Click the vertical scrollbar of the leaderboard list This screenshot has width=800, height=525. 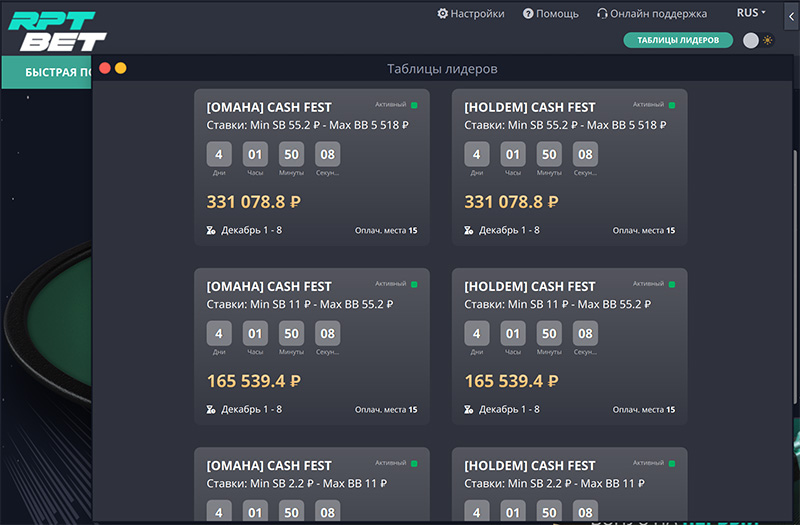(x=795, y=250)
